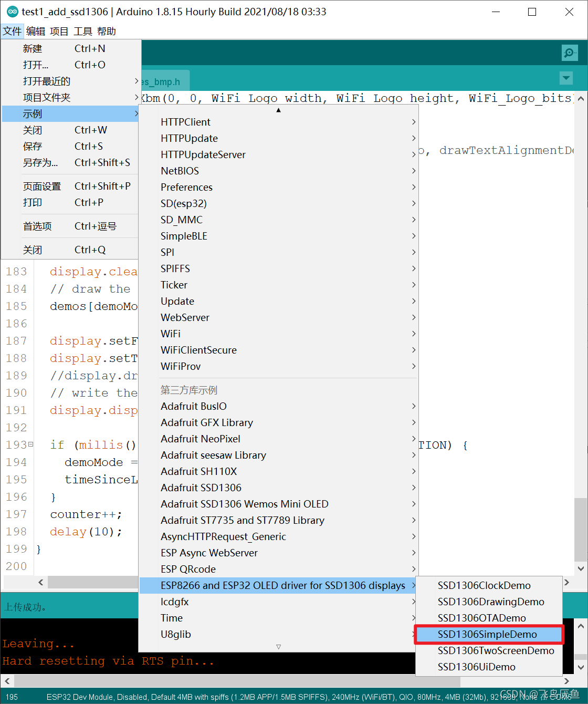Viewport: 588px width, 704px height.
Task: Click the code editor vertical scrollbar thumb
Action: click(581, 530)
